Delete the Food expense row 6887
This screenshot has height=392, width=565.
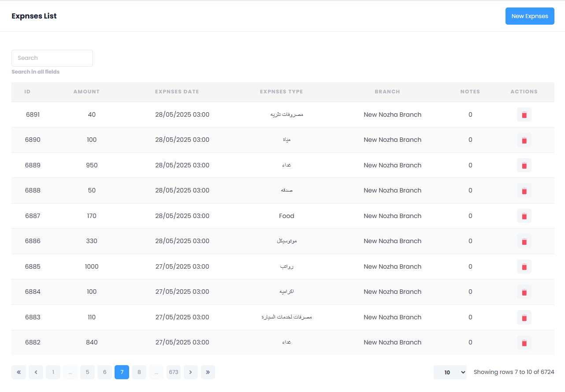[x=524, y=216]
